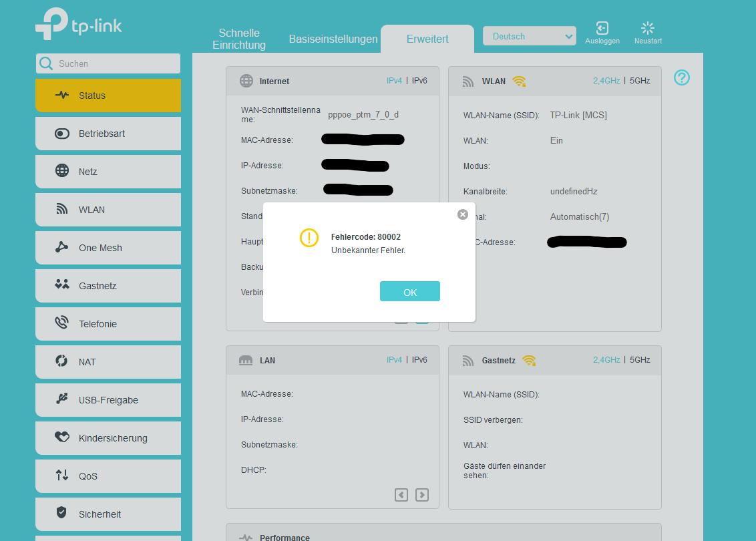Click the Netz globe icon in sidebar
The width and height of the screenshot is (756, 541).
(x=61, y=171)
